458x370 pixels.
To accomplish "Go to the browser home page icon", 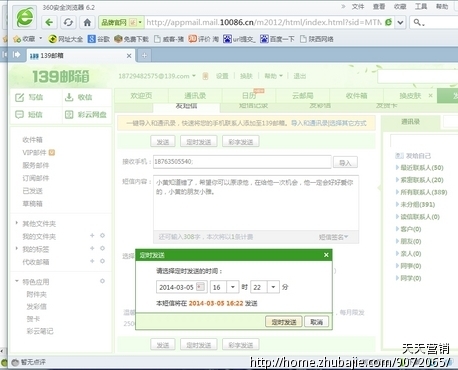I will coord(87,22).
